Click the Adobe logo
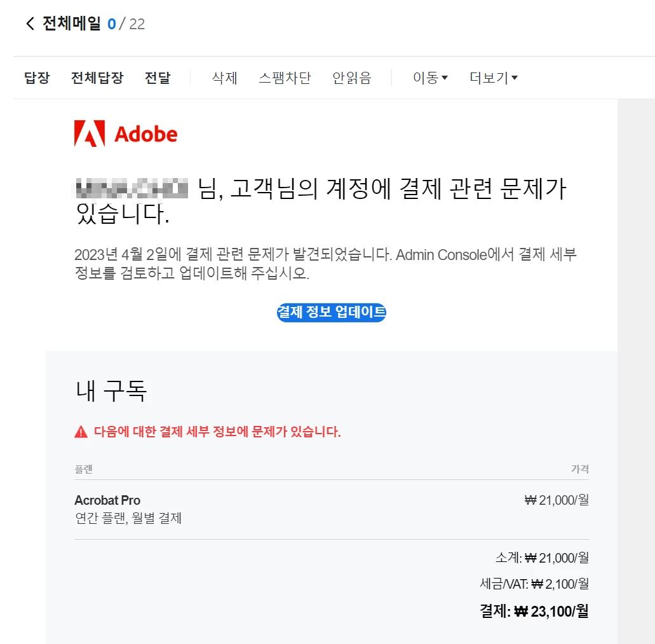This screenshot has height=644, width=655. coord(126,134)
